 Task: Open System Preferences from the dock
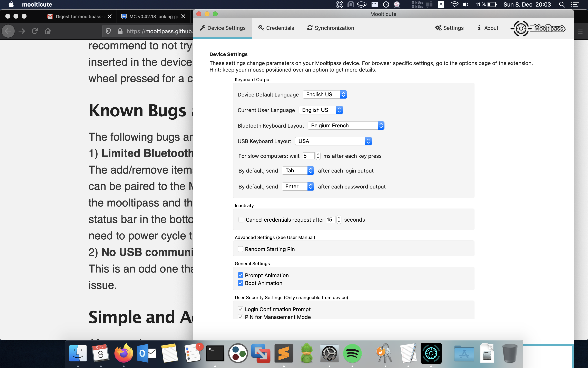coord(329,353)
